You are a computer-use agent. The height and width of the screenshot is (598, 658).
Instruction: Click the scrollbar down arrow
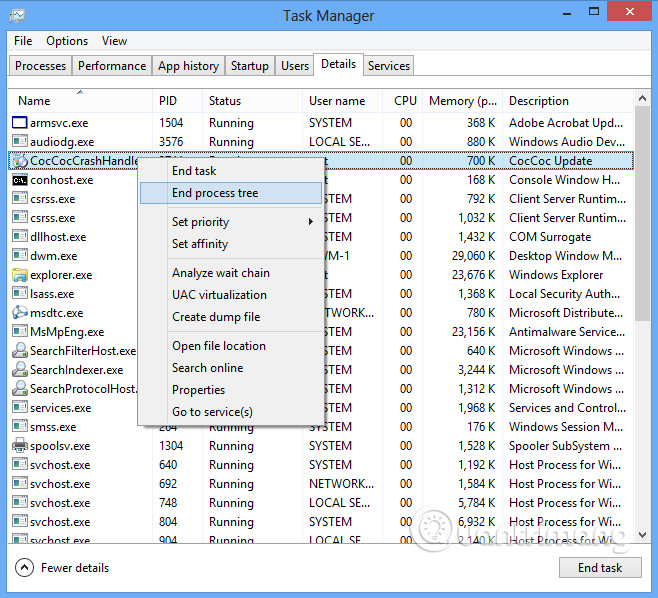[642, 535]
